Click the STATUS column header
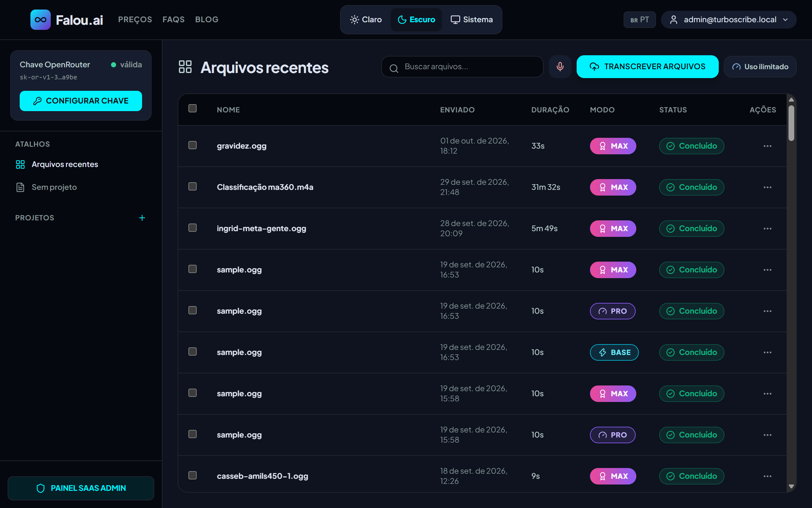This screenshot has height=508, width=812. [x=673, y=110]
